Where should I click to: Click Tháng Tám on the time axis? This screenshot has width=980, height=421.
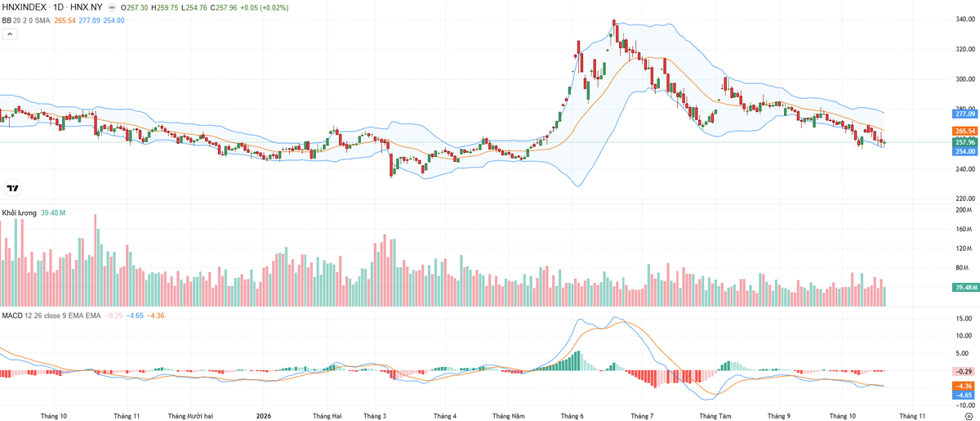tap(715, 415)
